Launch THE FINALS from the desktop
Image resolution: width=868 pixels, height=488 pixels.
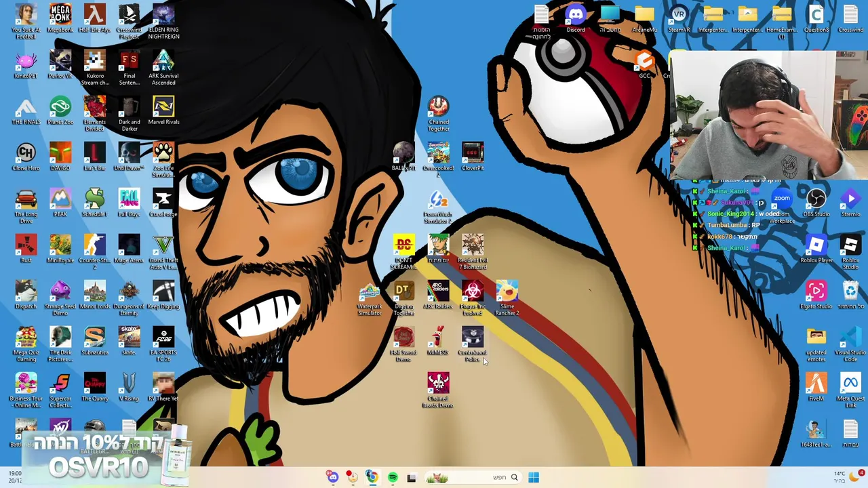tap(26, 111)
